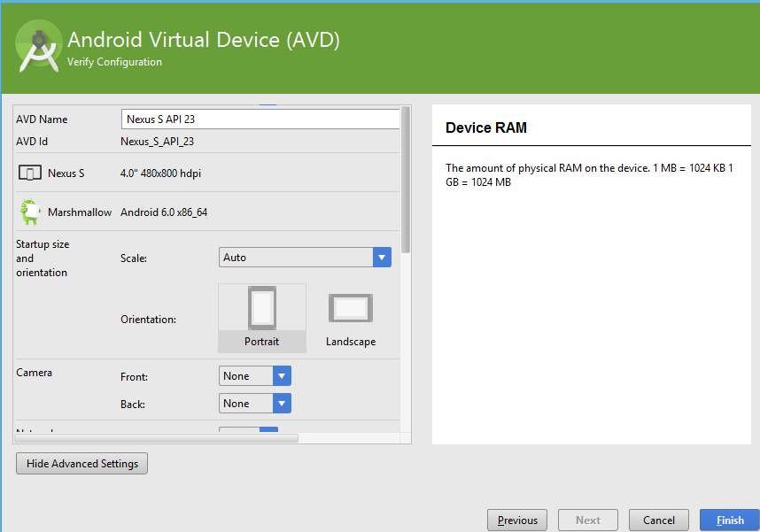The height and width of the screenshot is (532, 760).
Task: Click the 4.0" 480x800 hdpi text
Action: point(160,173)
